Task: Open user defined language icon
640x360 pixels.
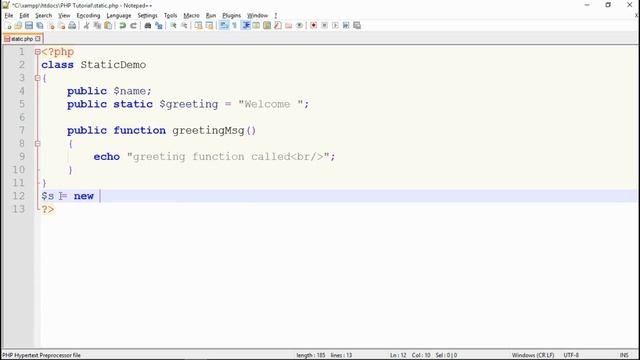Action: (256, 26)
